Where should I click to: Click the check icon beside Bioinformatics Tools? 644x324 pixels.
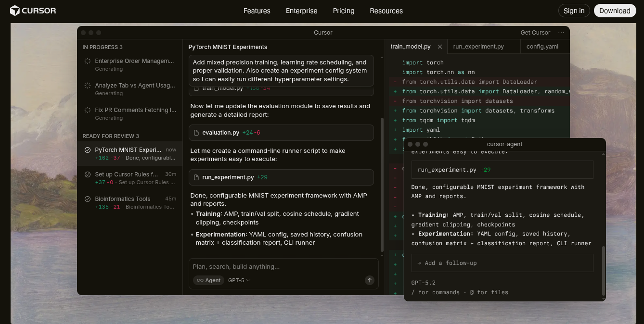coord(88,199)
